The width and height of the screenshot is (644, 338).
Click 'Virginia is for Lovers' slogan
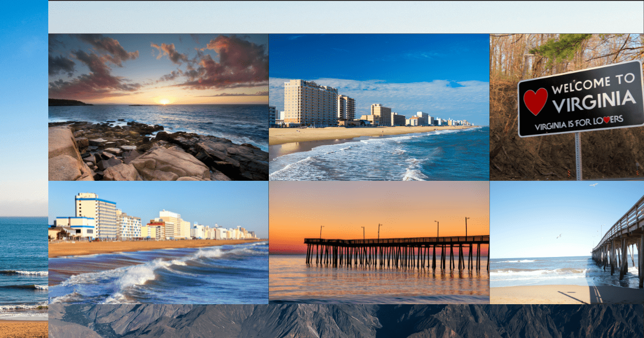(579, 122)
